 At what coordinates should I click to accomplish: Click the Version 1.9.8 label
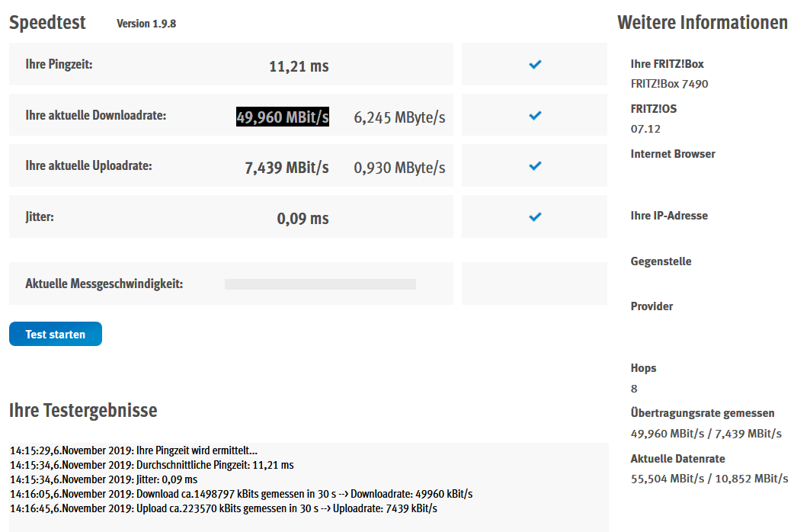pos(146,24)
